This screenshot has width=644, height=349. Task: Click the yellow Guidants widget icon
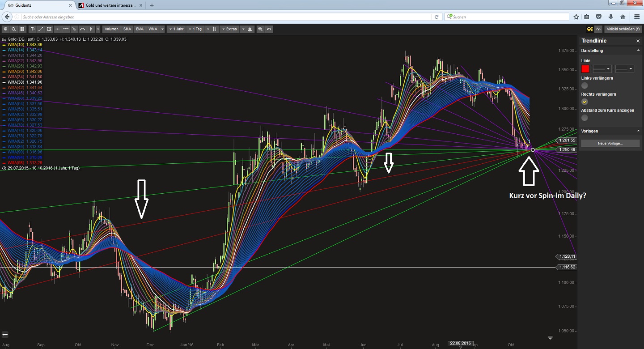point(590,29)
